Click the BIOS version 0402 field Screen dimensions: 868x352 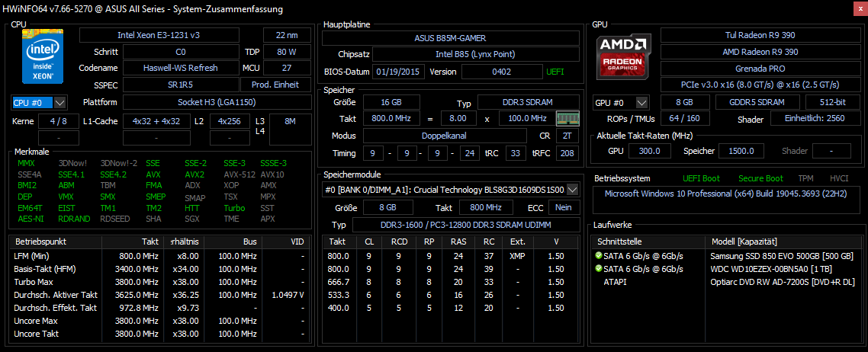click(x=502, y=72)
